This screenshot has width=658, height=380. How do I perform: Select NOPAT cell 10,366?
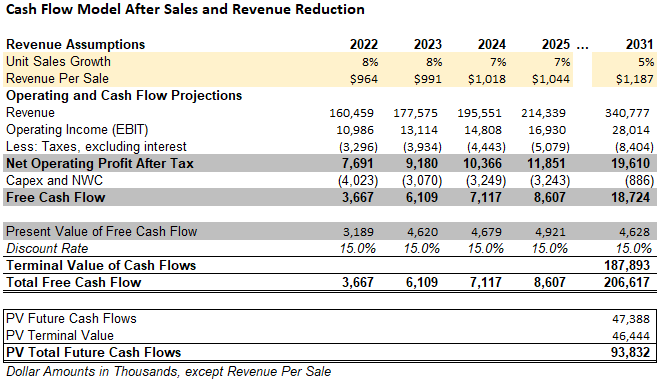pos(483,164)
